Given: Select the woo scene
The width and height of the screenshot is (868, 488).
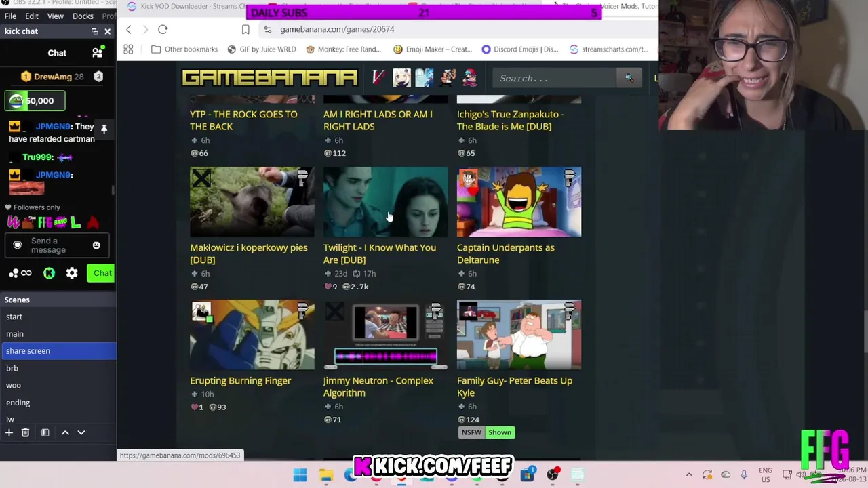Looking at the screenshot, I should tap(58, 386).
